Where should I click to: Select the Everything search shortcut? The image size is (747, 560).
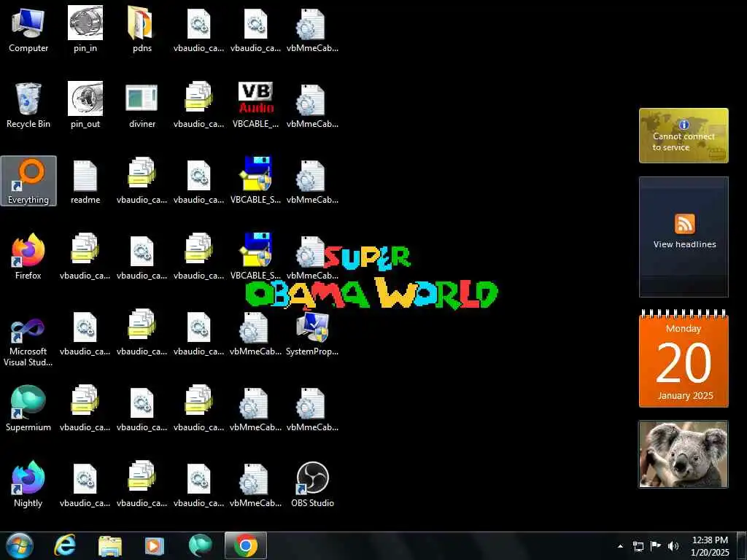(28, 181)
